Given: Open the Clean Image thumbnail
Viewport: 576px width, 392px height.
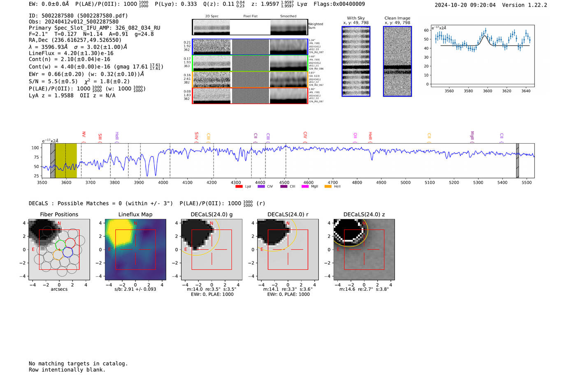Looking at the screenshot, I should coord(397,61).
